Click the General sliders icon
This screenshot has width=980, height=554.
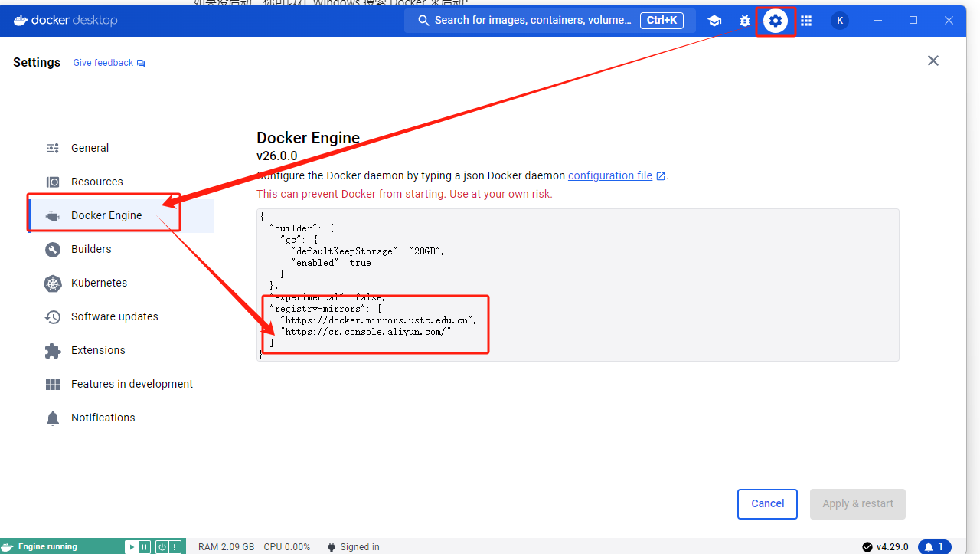53,148
